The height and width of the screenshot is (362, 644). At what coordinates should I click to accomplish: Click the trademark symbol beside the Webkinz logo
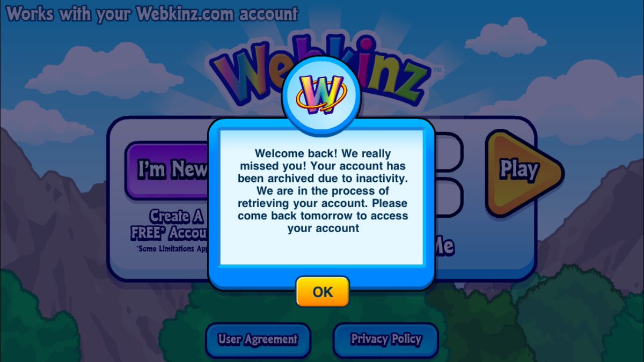pyautogui.click(x=437, y=70)
